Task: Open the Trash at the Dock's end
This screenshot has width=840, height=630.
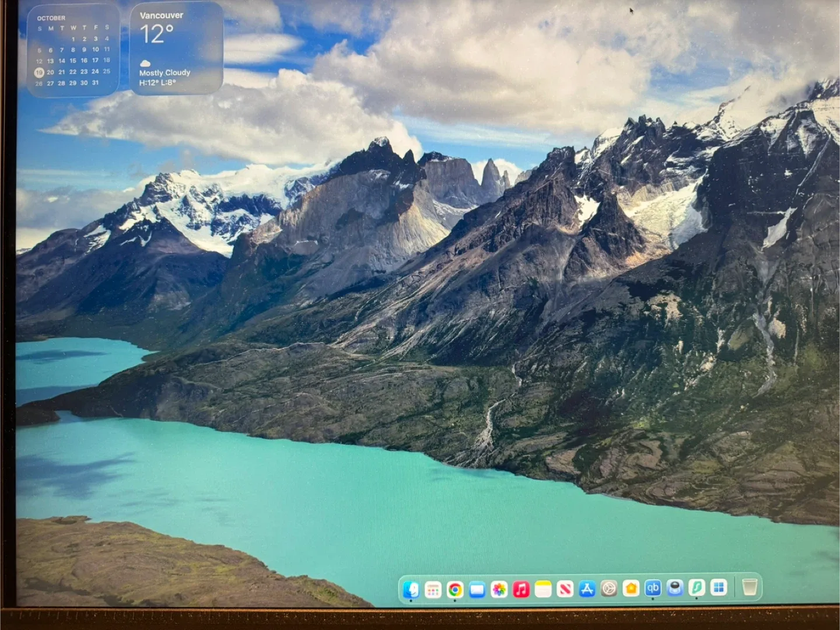Action: point(748,588)
